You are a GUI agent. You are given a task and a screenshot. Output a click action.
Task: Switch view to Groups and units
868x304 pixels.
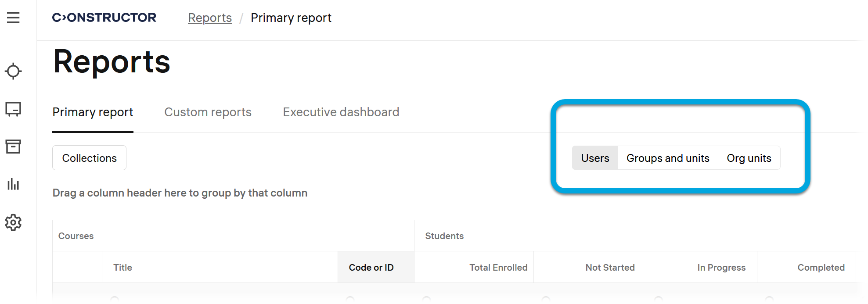(668, 158)
